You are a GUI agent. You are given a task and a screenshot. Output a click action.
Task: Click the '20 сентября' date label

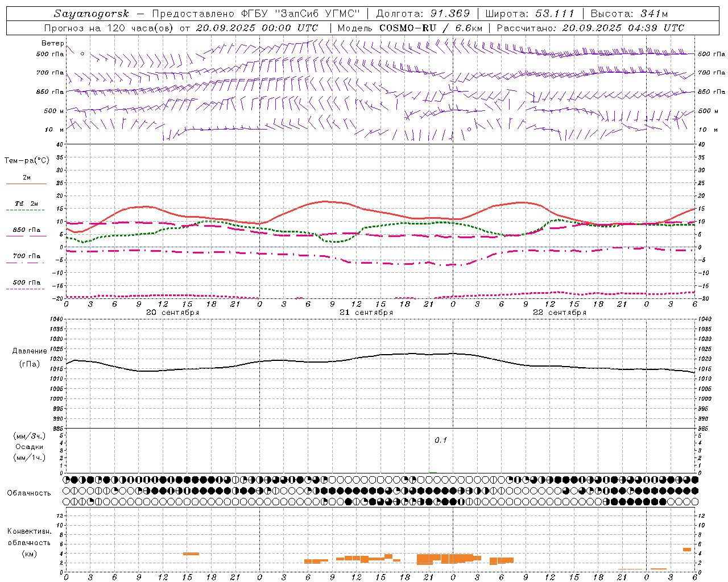(173, 312)
